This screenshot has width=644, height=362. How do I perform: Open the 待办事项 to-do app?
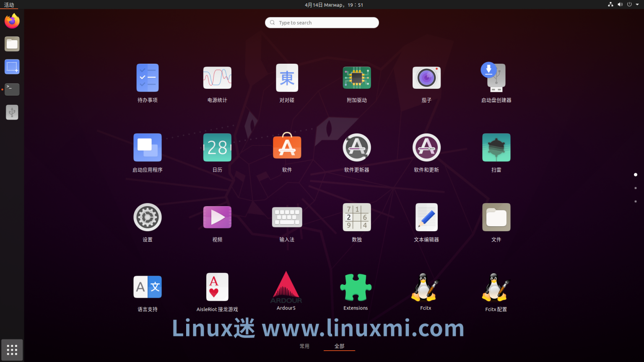147,78
